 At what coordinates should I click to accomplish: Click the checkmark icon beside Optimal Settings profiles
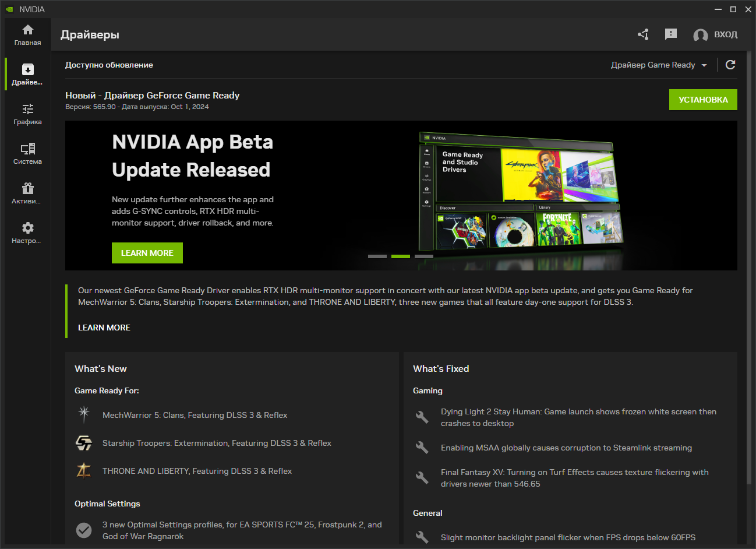tap(84, 530)
